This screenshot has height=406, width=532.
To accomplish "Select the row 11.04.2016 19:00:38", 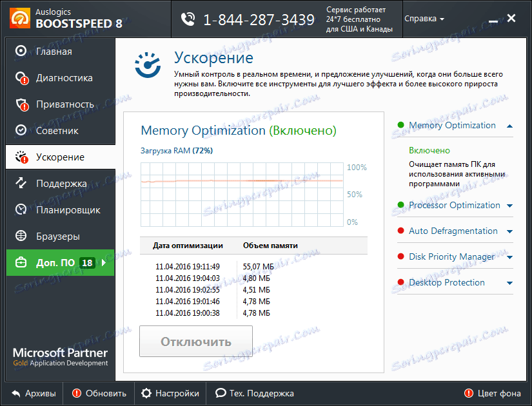I will pos(213,313).
